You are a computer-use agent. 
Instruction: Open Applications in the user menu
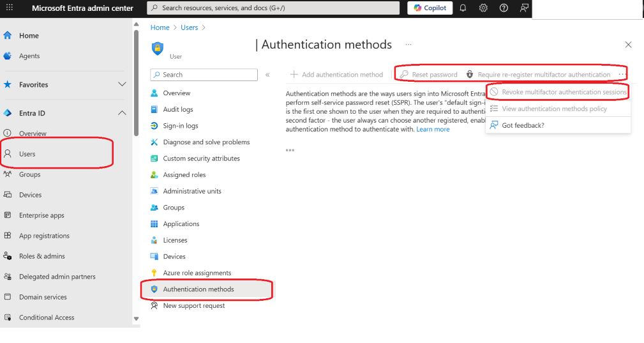click(x=181, y=224)
